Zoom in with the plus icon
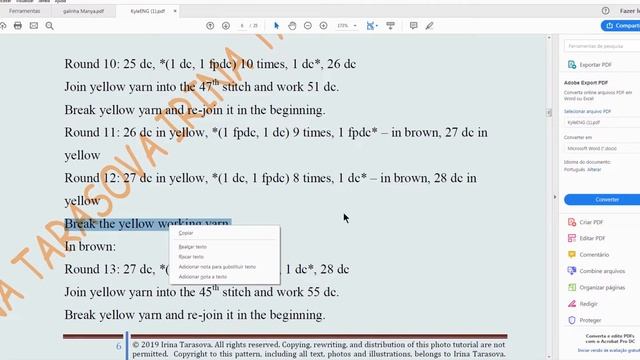Viewport: 640px width, 360px height. coord(323,26)
